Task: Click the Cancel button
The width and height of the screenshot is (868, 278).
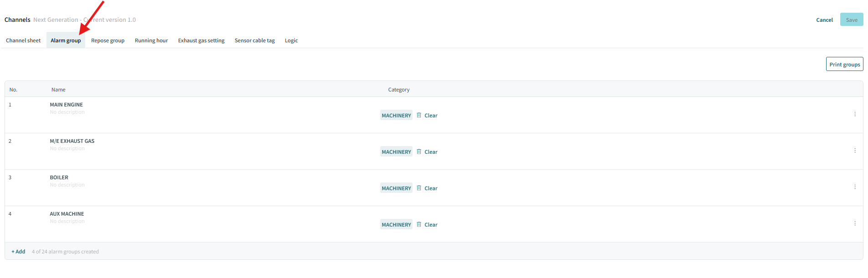Action: point(824,20)
